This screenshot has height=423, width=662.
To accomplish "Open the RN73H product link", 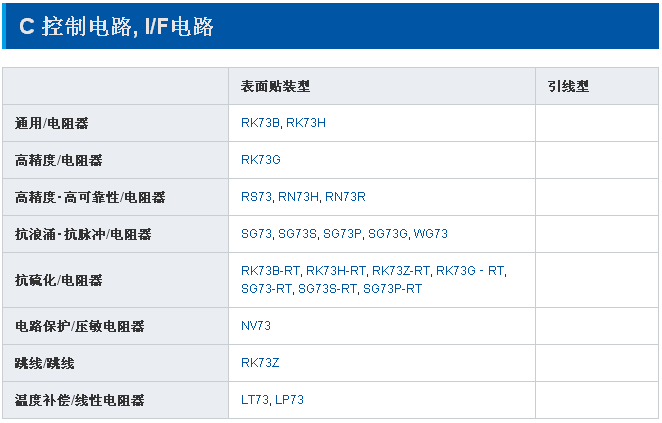I will (x=298, y=197).
